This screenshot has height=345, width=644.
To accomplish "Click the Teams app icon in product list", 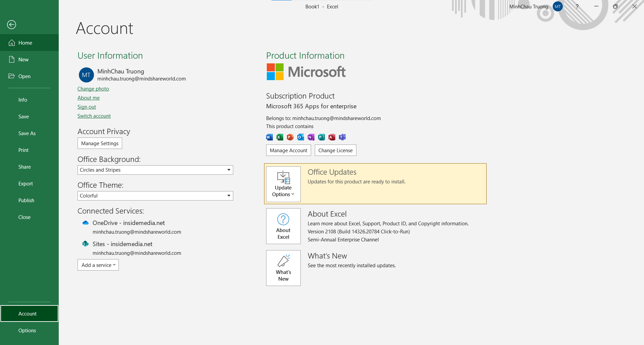I will pos(342,137).
